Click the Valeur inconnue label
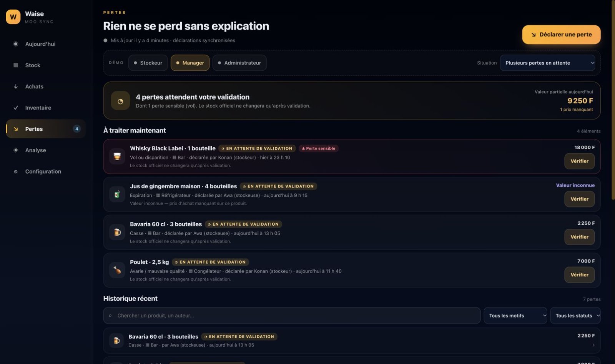The height and width of the screenshot is (364, 615). [x=575, y=185]
